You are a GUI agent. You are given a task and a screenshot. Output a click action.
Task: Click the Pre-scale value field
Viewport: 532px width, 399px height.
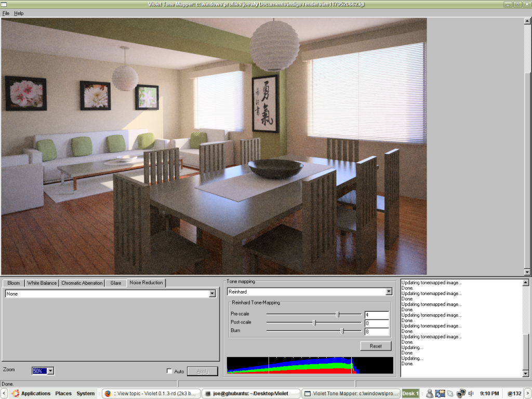coord(377,315)
